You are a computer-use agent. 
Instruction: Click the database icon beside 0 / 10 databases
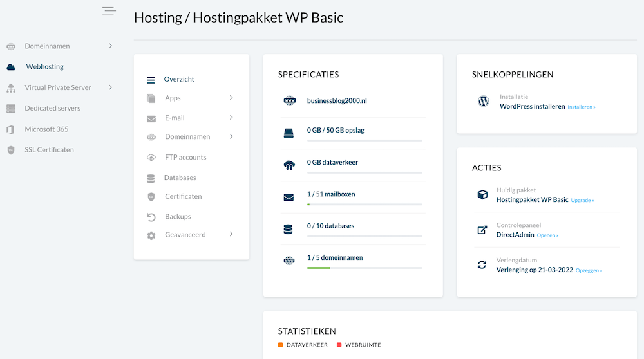click(x=288, y=229)
